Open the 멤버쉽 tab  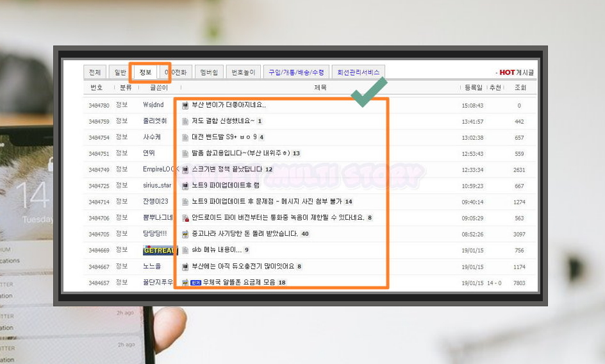pos(209,72)
